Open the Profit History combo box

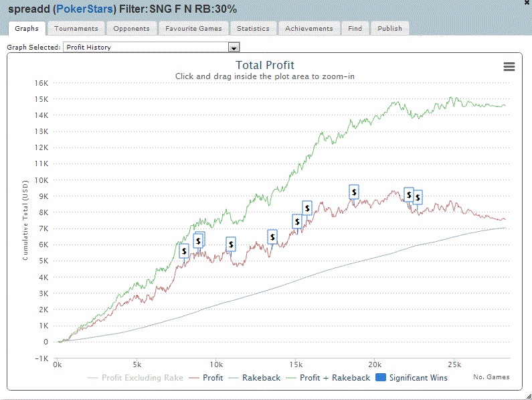147,48
